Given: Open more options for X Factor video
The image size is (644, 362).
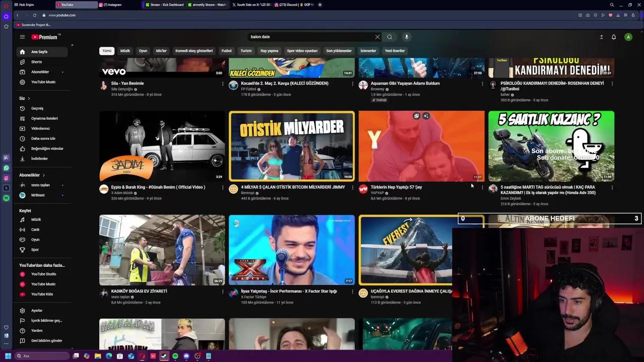Looking at the screenshot, I should coord(352,292).
